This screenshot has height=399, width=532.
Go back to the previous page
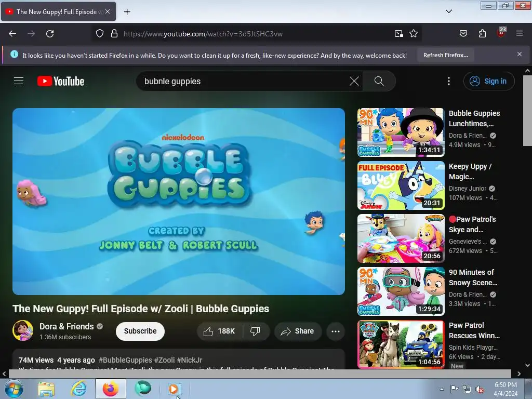(12, 34)
